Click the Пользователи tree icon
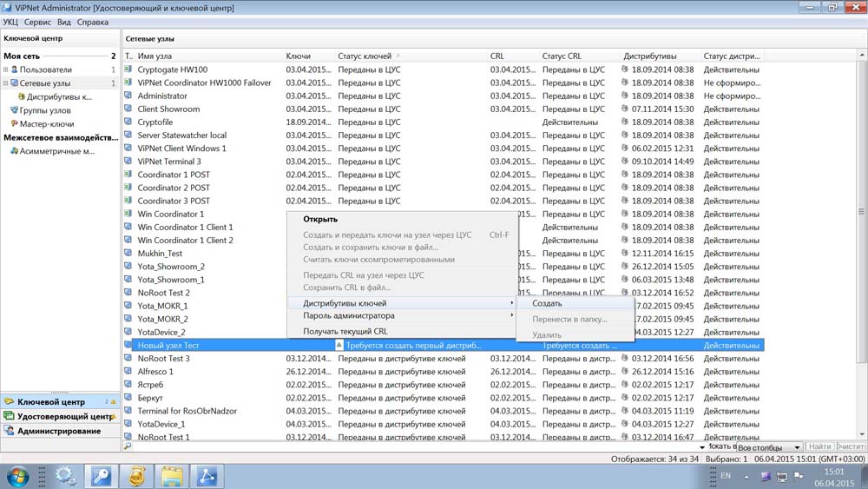The height and width of the screenshot is (489, 868). pos(15,69)
